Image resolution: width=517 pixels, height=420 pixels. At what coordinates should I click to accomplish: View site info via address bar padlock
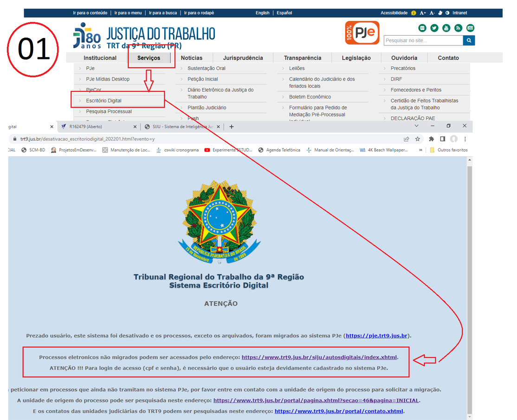14,139
